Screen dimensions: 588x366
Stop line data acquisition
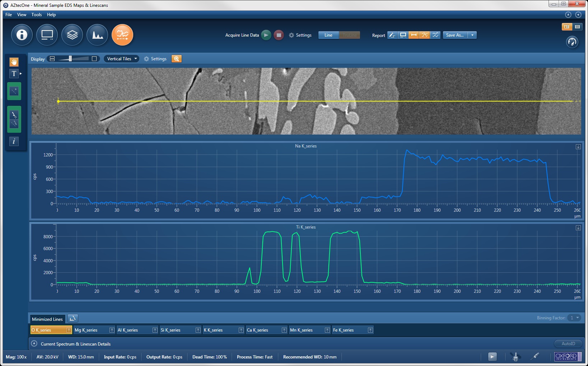tap(279, 35)
